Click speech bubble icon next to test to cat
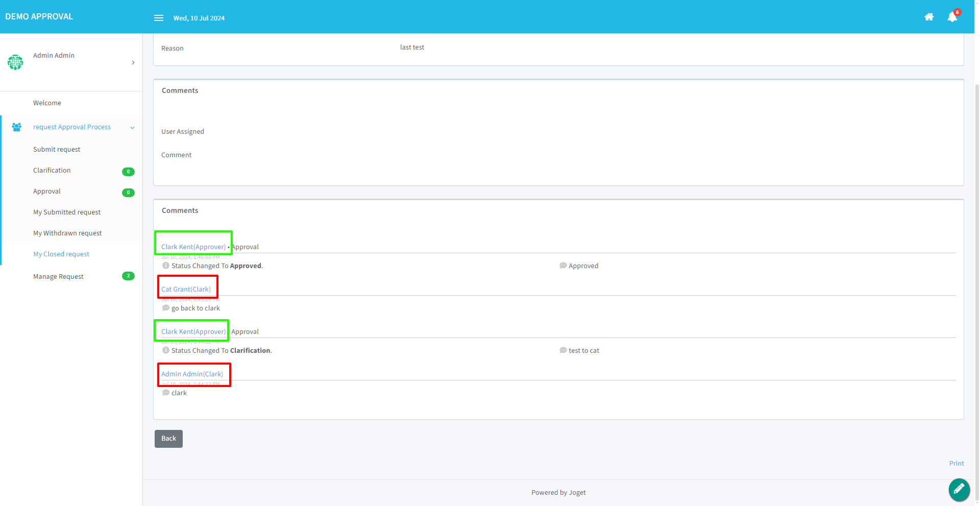Image resolution: width=980 pixels, height=506 pixels. [563, 350]
